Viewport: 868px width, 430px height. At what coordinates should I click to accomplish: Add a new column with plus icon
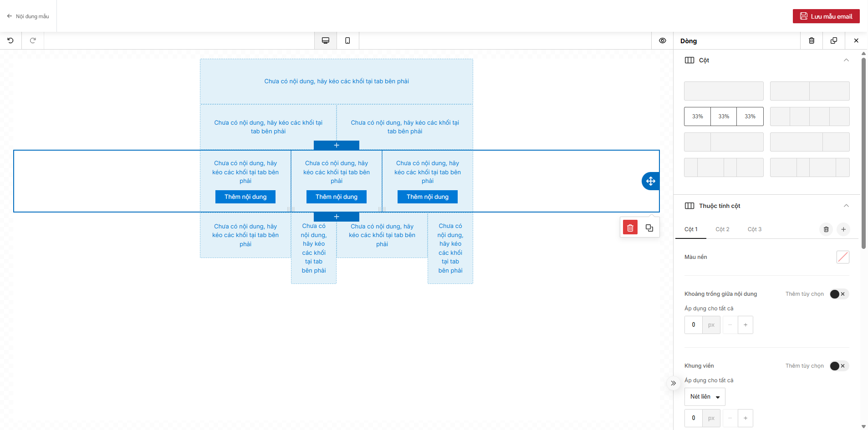[x=843, y=229]
